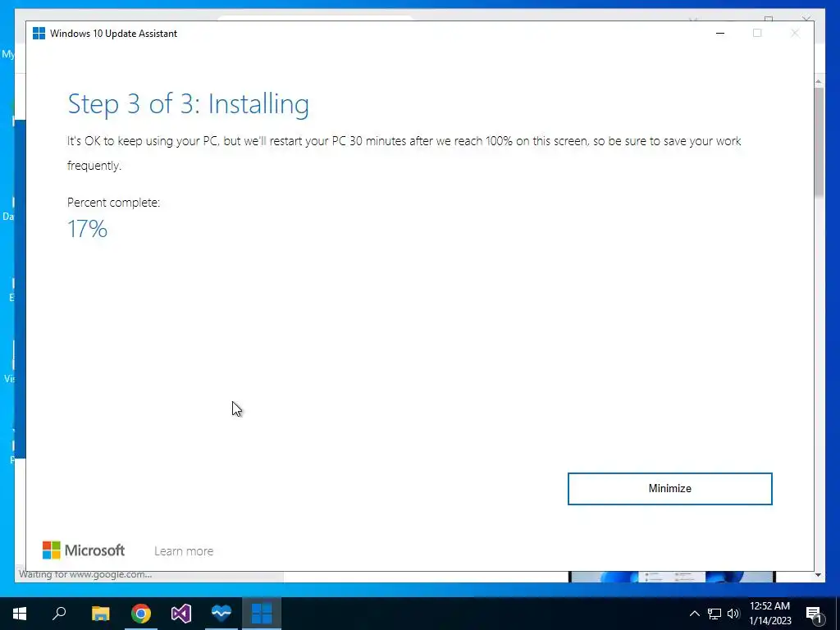This screenshot has width=840, height=630.
Task: Show hidden system tray icons
Action: click(x=694, y=614)
